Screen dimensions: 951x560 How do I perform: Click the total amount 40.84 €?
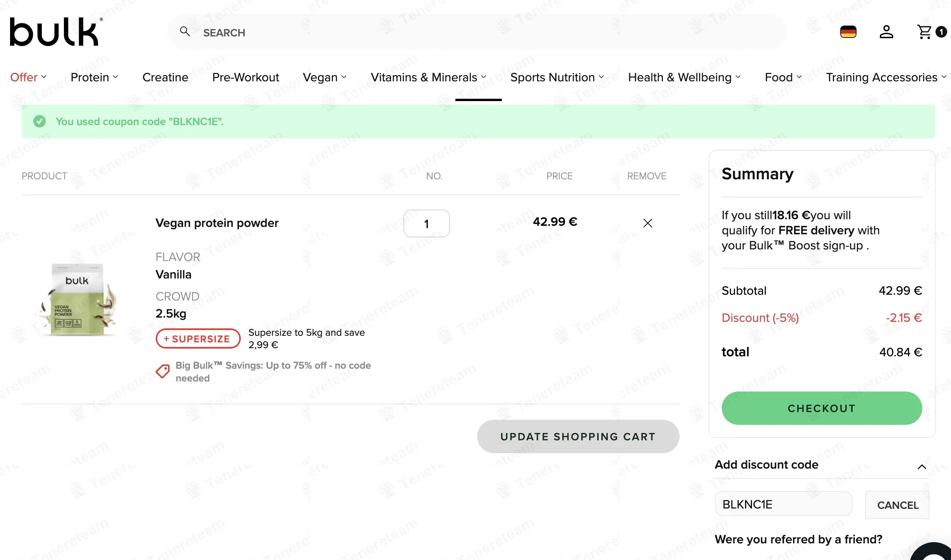click(x=901, y=352)
